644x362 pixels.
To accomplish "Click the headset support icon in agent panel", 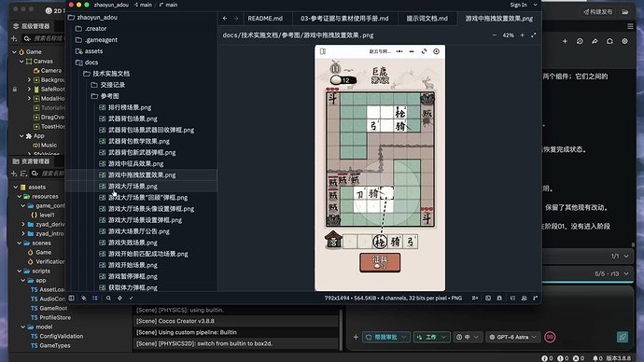I will (609, 41).
